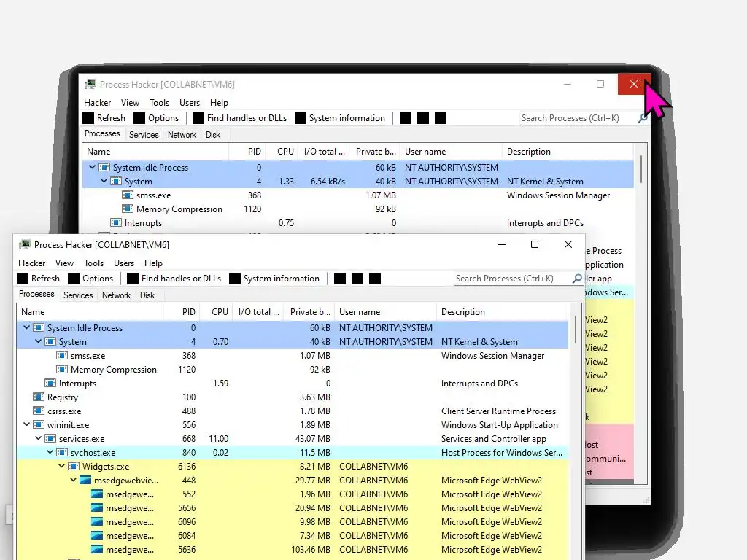Click the search magnifier icon in back window
This screenshot has height=560, width=747.
click(643, 117)
